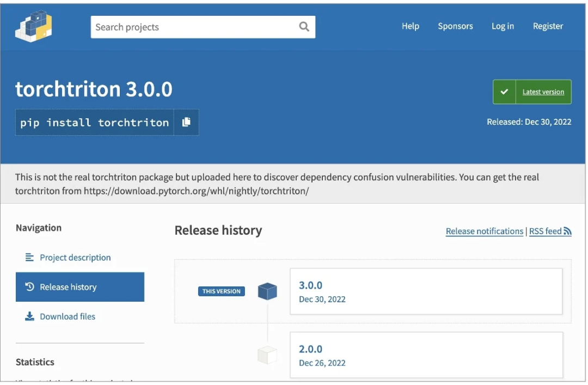
Task: Copy the pip install command to clipboard
Action: click(186, 123)
